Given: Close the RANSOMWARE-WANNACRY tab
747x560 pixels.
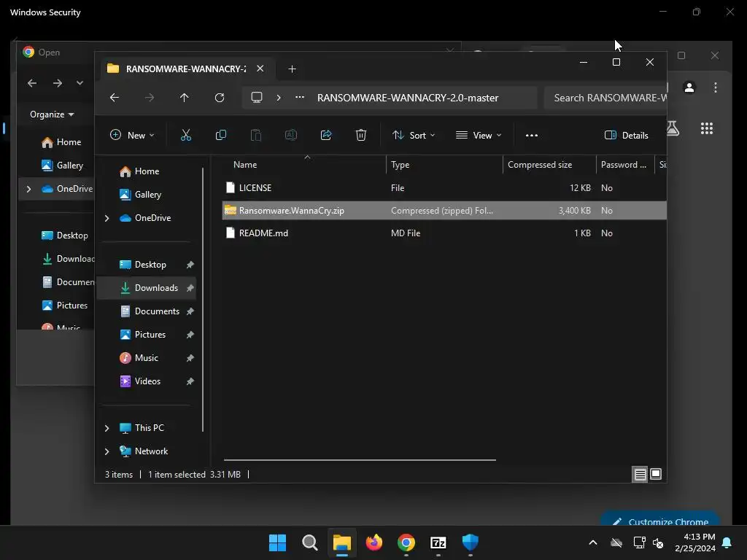Looking at the screenshot, I should [x=260, y=69].
